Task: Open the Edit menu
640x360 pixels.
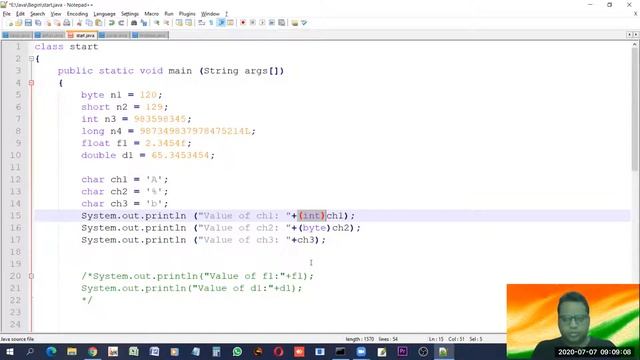Action: pos(20,14)
